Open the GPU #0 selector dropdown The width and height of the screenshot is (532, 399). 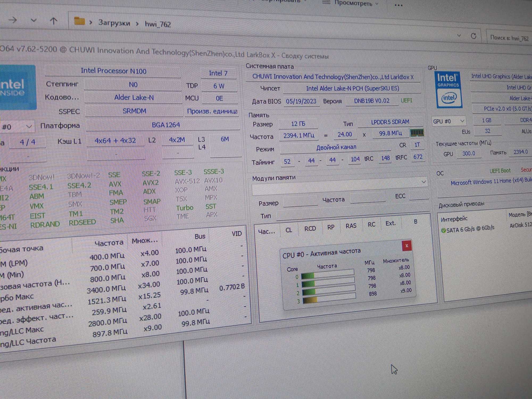pyautogui.click(x=448, y=121)
